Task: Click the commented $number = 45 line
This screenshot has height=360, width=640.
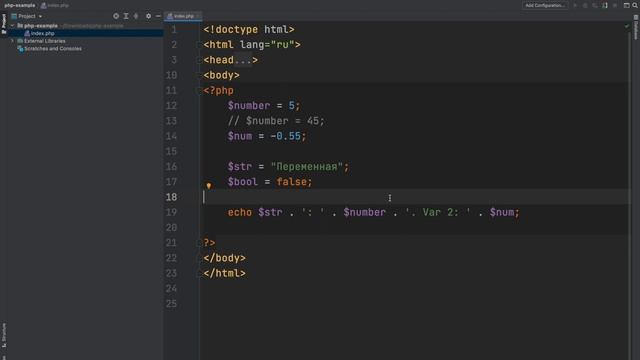Action: click(276, 121)
